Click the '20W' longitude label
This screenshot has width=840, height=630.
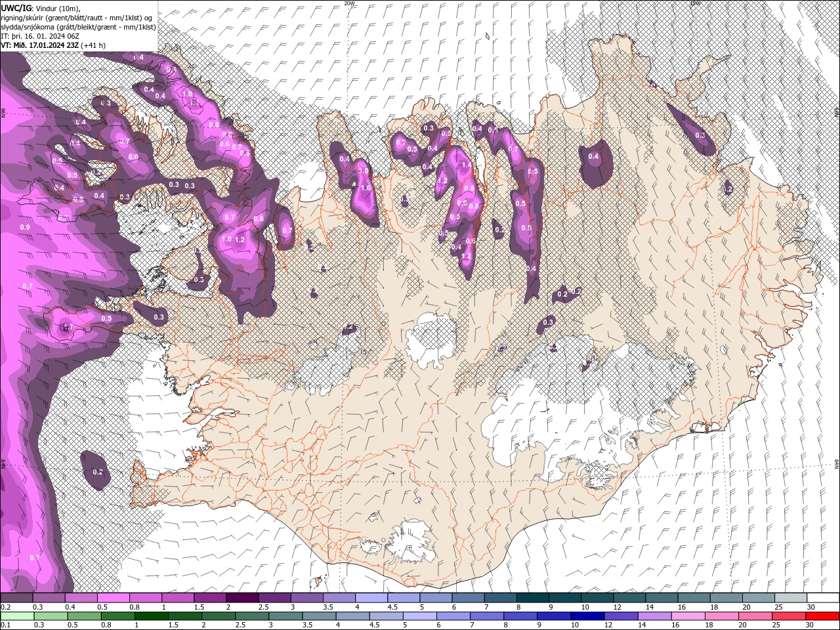(x=350, y=3)
